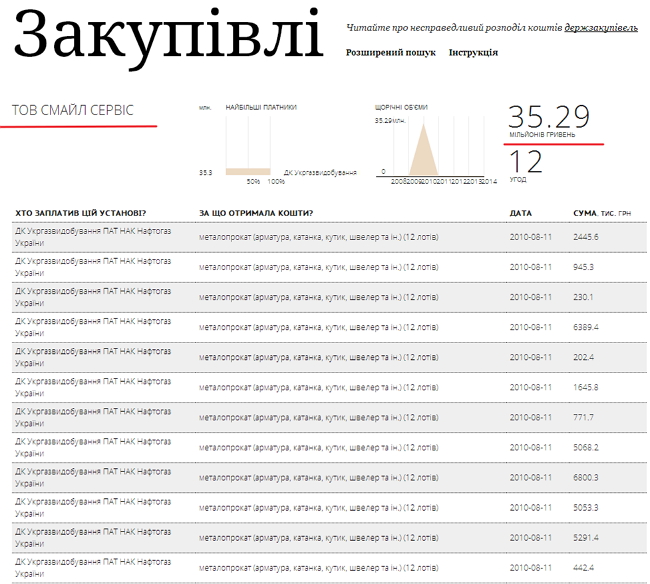Click the Сума тис. грн column header
The width and height of the screenshot is (650, 584).
point(601,213)
